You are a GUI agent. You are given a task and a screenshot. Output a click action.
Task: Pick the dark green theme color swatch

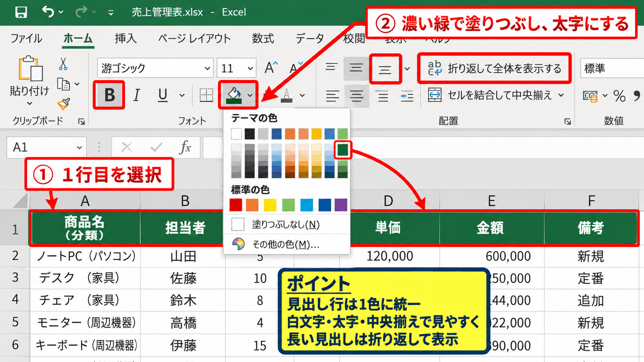point(342,150)
